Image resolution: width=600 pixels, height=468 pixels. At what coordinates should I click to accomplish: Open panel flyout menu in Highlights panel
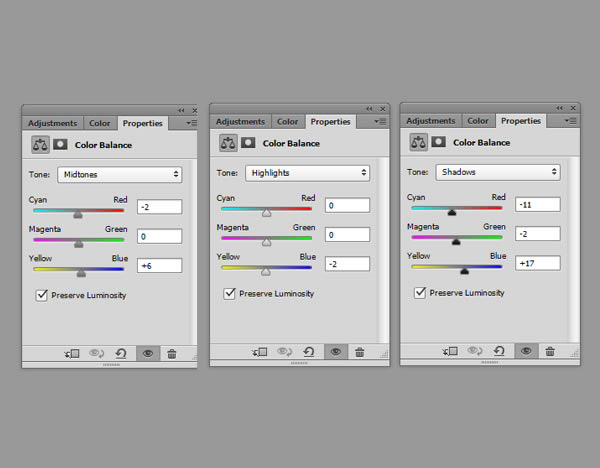(x=380, y=121)
